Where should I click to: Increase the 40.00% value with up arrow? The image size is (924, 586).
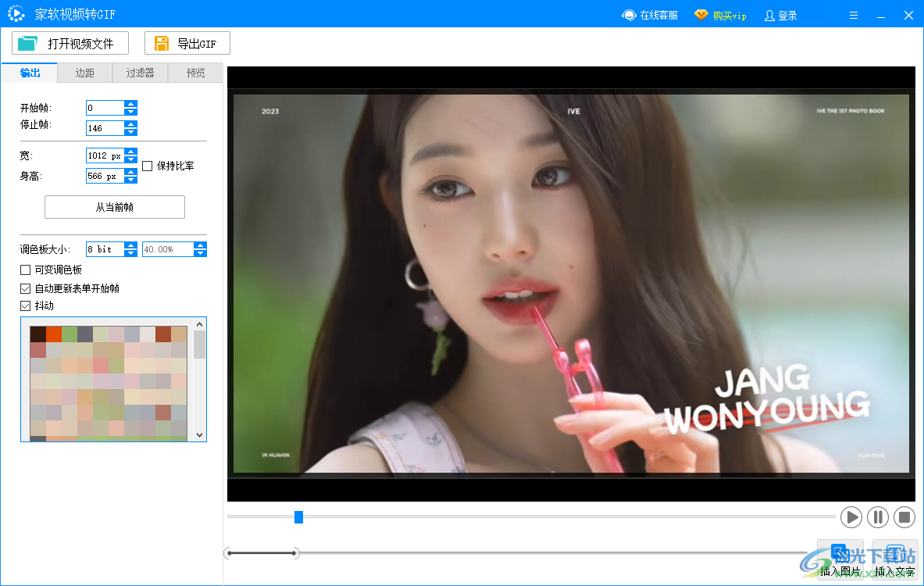(201, 246)
